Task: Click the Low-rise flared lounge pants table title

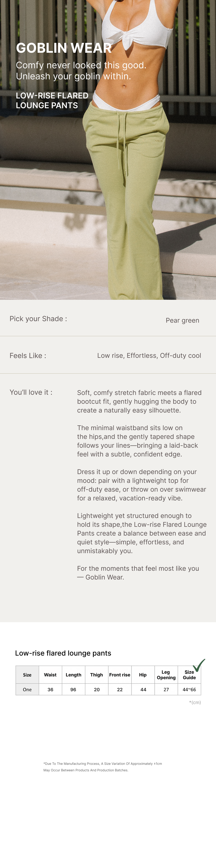Action: pyautogui.click(x=63, y=653)
